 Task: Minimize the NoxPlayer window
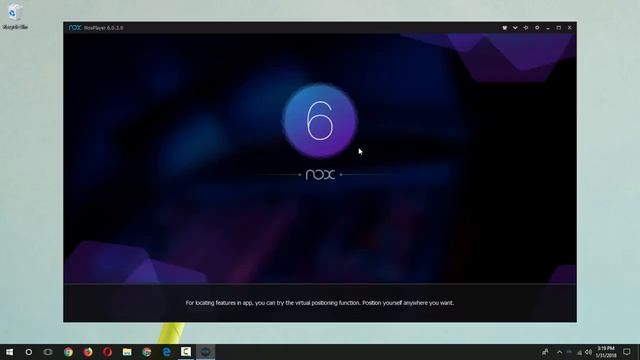pos(548,28)
